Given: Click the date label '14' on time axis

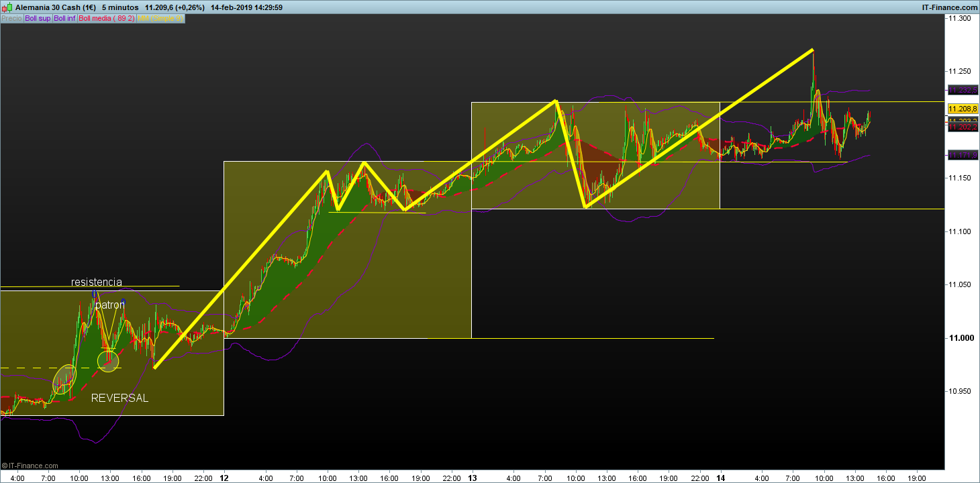Looking at the screenshot, I should pyautogui.click(x=720, y=478).
